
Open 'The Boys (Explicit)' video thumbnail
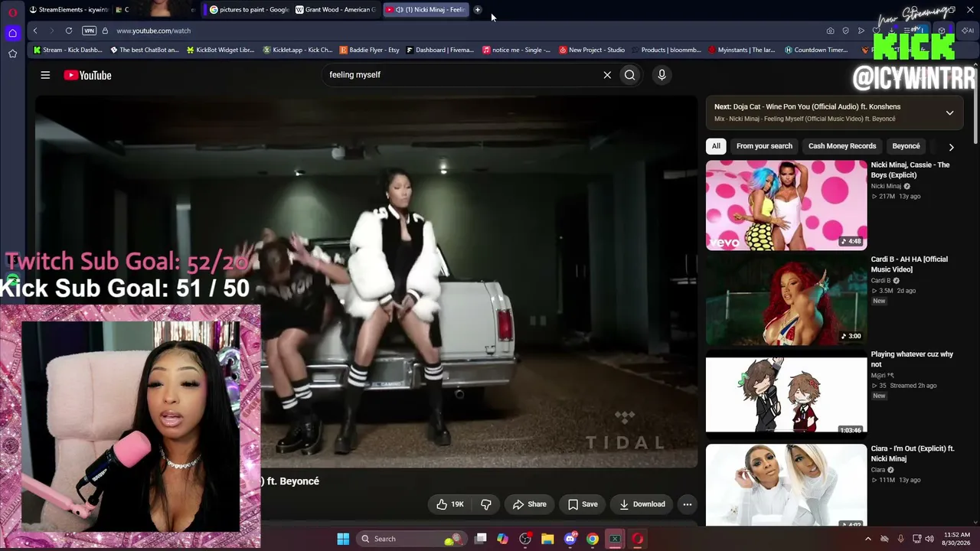click(786, 205)
